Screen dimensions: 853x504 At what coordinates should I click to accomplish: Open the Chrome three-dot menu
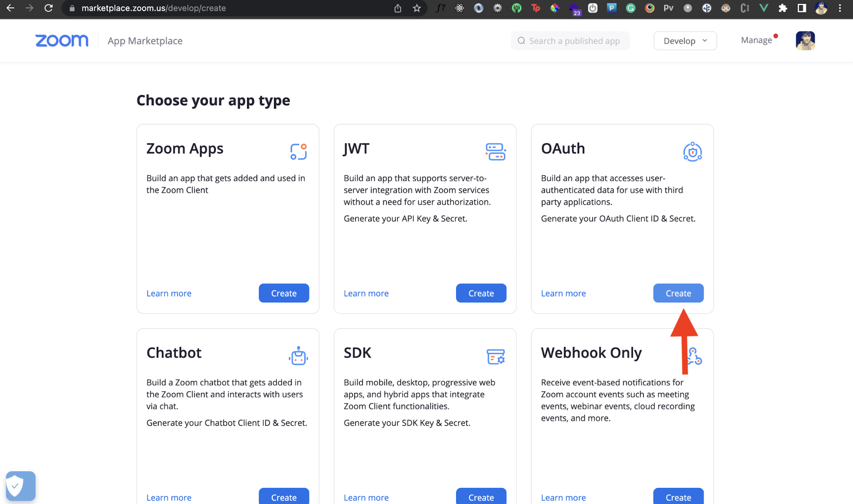click(x=840, y=8)
